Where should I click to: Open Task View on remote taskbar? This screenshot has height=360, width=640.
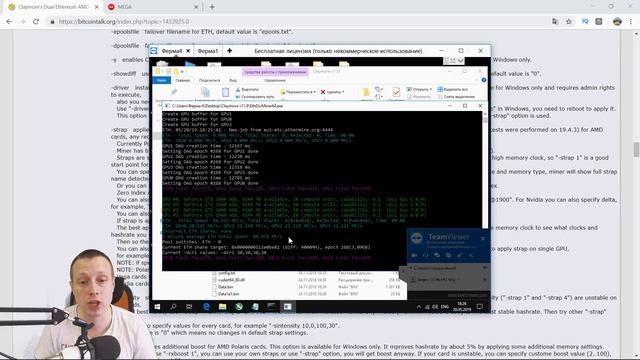click(x=189, y=307)
